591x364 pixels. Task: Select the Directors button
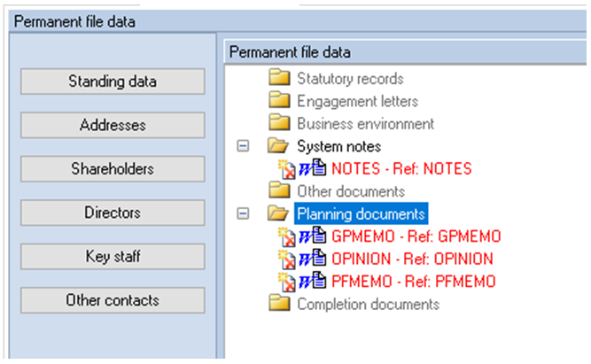click(x=113, y=213)
